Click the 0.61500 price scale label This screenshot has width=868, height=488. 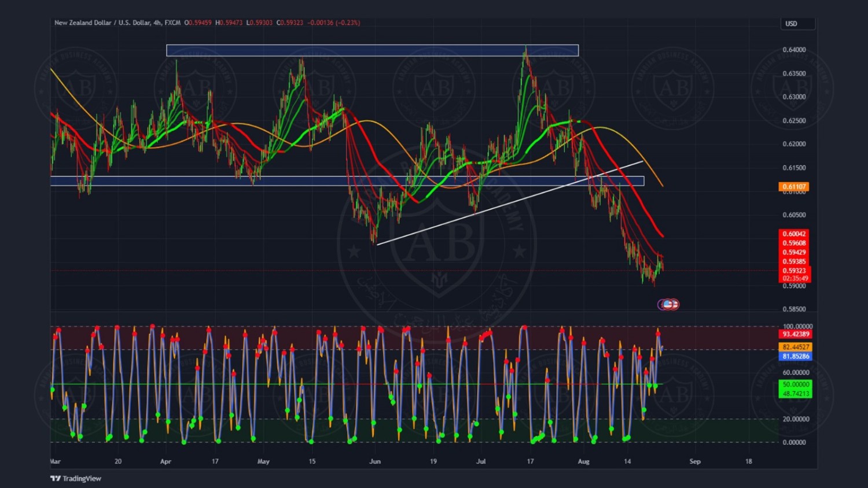point(794,168)
